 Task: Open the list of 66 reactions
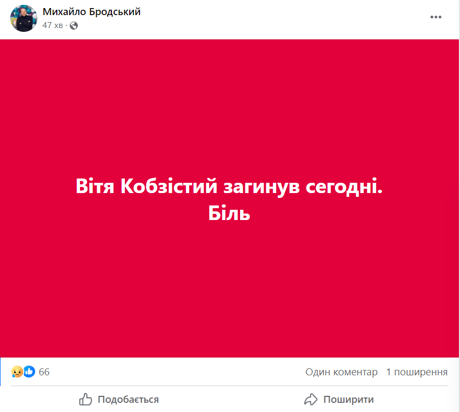click(44, 372)
